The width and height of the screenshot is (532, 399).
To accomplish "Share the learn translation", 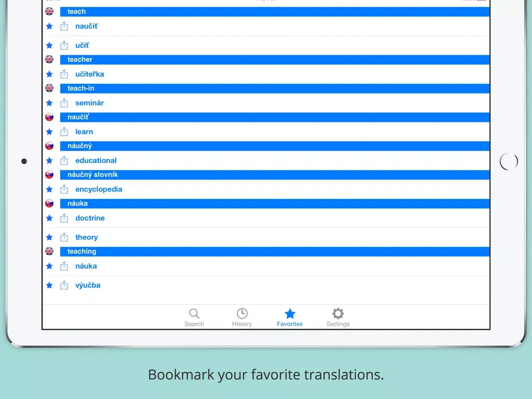I will tap(64, 132).
